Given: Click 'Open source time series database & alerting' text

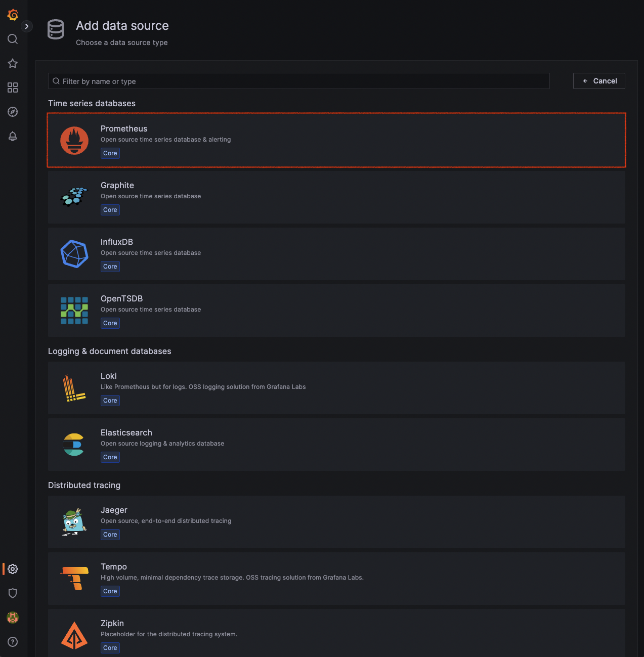Looking at the screenshot, I should point(165,140).
